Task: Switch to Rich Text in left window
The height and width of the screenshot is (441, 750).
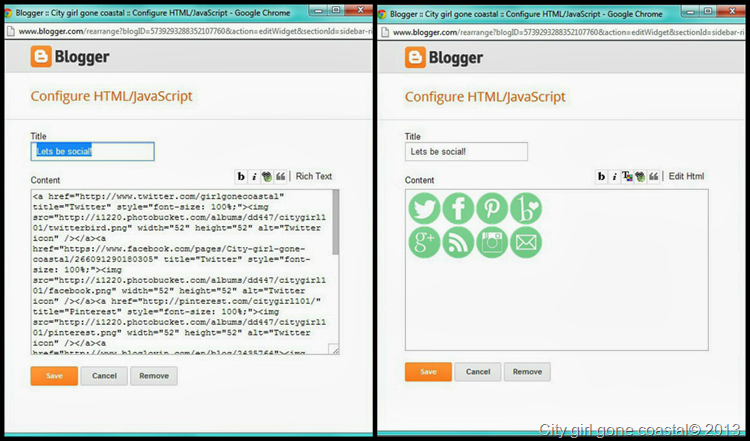Action: pyautogui.click(x=314, y=176)
